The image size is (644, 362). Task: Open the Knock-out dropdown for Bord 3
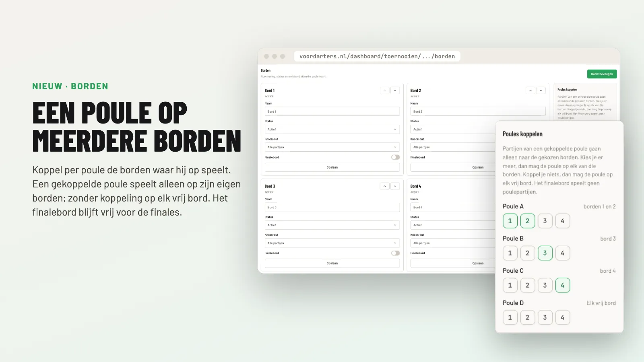pyautogui.click(x=332, y=243)
